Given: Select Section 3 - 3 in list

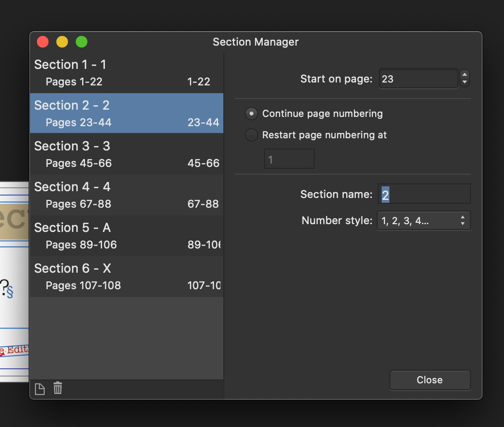Looking at the screenshot, I should (126, 154).
